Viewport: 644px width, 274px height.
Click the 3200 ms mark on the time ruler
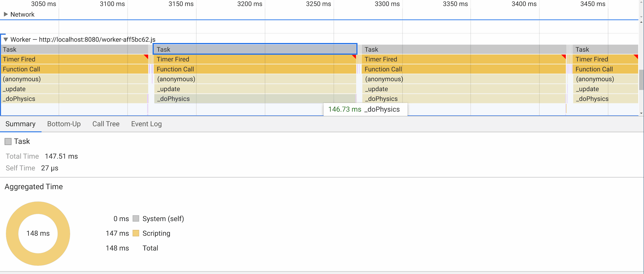point(250,4)
